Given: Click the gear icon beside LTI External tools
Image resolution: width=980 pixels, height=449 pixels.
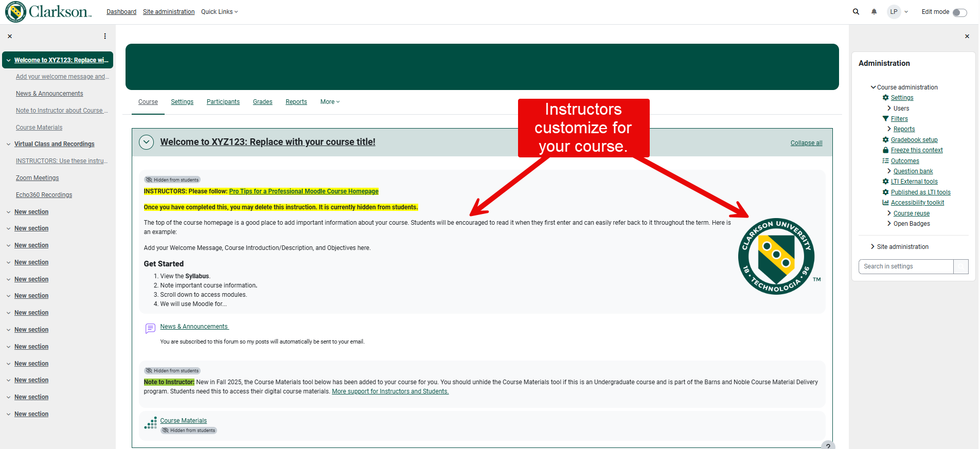Looking at the screenshot, I should [x=885, y=182].
